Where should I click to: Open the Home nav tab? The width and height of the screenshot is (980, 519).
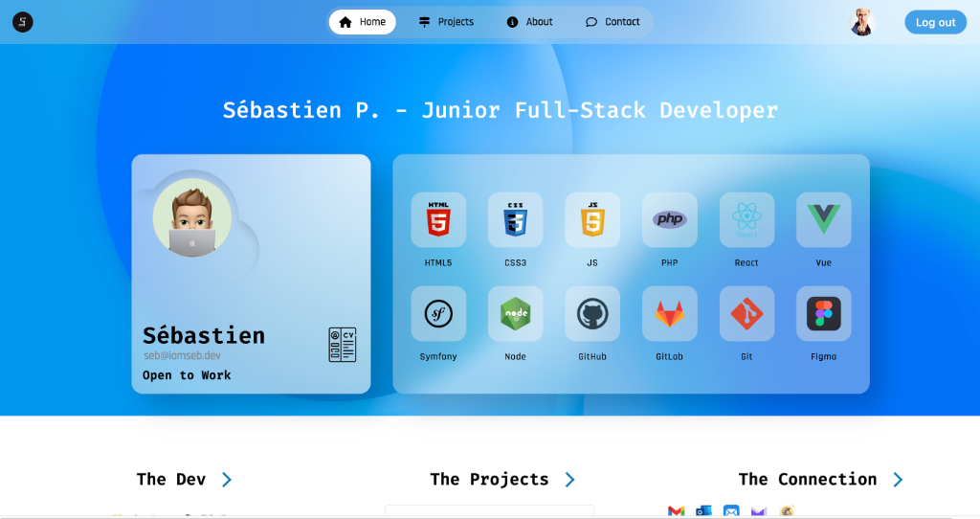(363, 22)
